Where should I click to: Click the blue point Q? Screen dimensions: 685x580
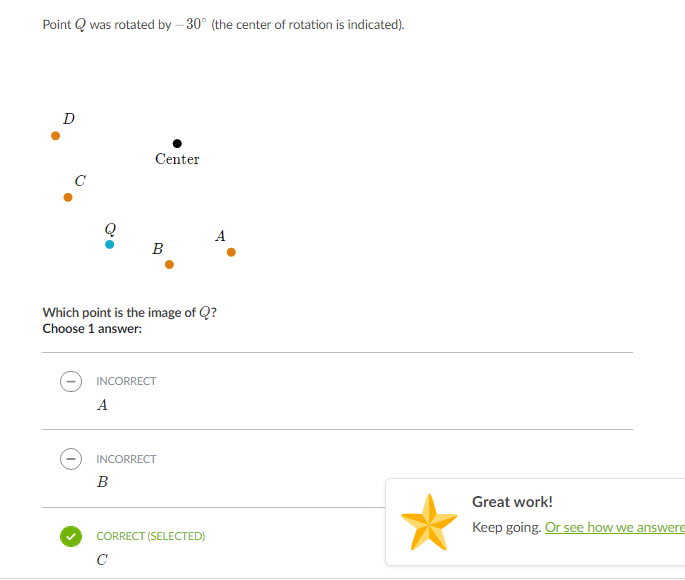coord(110,245)
